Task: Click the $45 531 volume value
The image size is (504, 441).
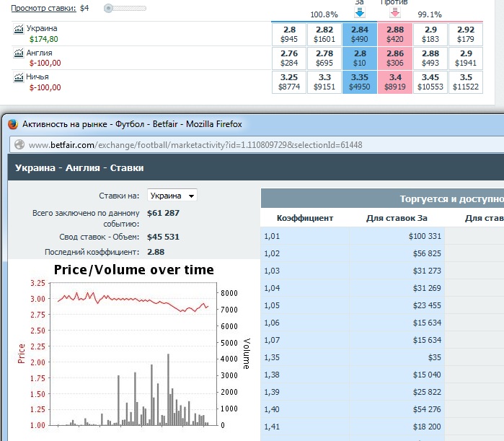Action: [x=163, y=237]
